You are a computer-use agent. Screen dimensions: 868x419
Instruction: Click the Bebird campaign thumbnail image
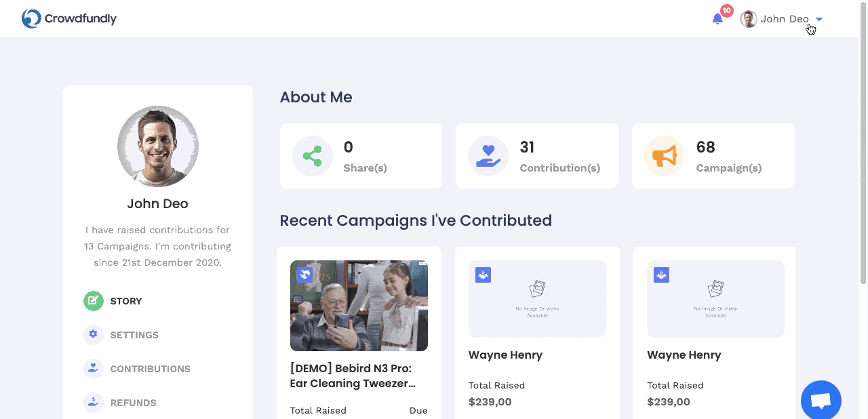coord(359,306)
